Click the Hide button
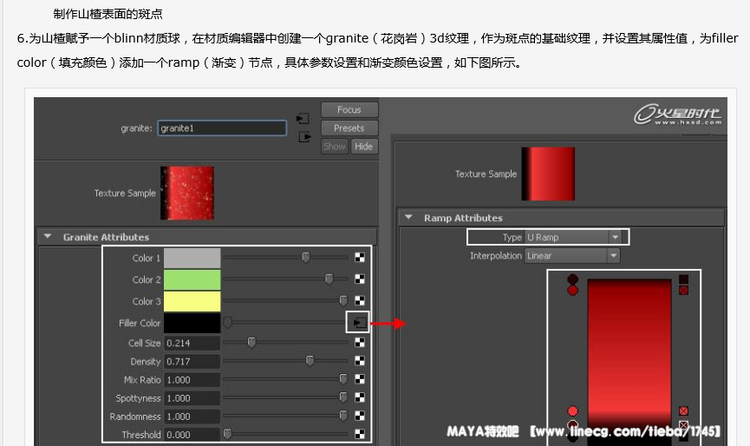 [363, 146]
